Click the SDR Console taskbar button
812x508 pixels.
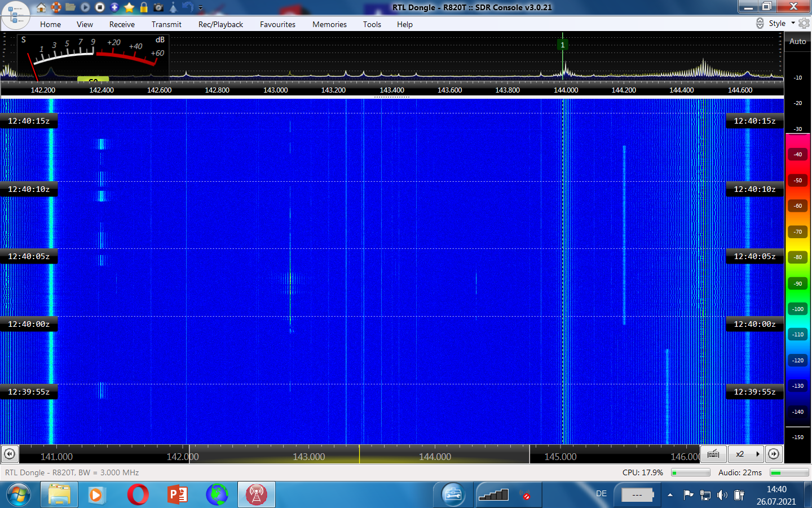tap(257, 495)
